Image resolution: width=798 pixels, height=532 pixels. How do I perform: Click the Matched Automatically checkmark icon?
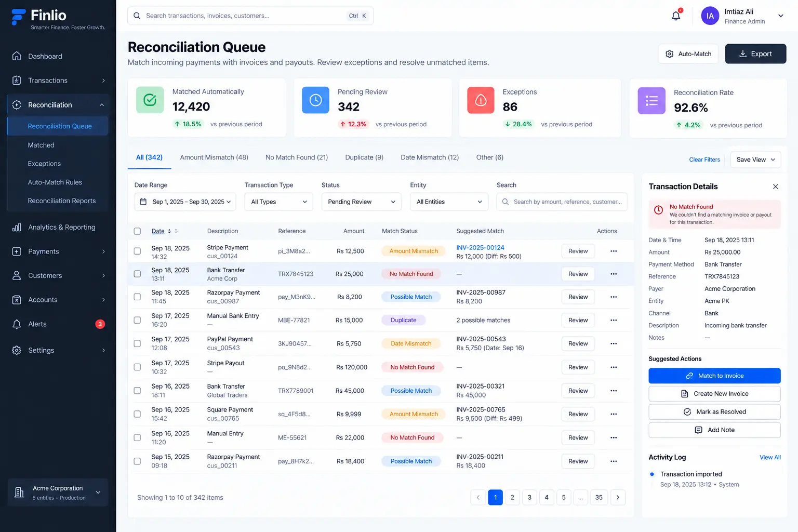(x=150, y=100)
